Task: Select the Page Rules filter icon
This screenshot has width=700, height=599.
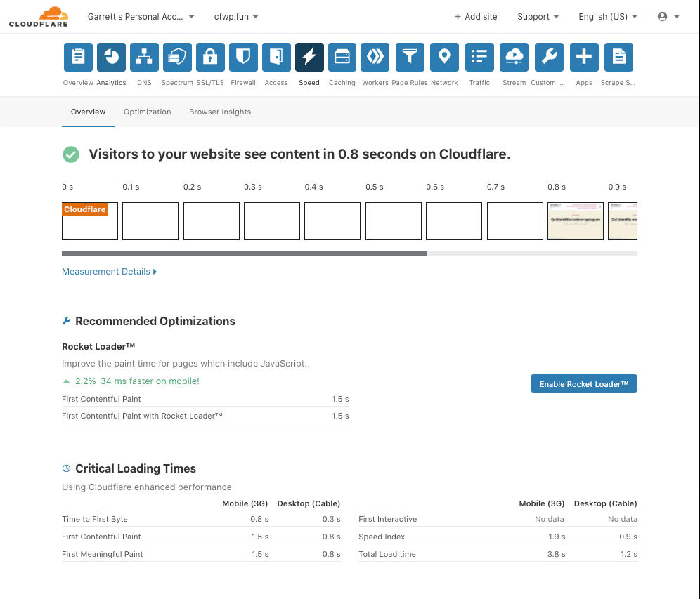Action: click(410, 57)
